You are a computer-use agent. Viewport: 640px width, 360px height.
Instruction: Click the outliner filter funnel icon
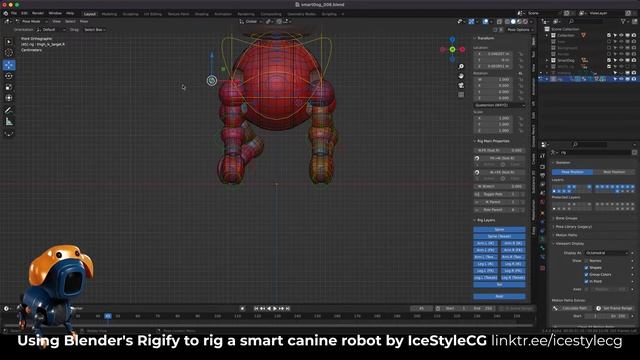623,21
